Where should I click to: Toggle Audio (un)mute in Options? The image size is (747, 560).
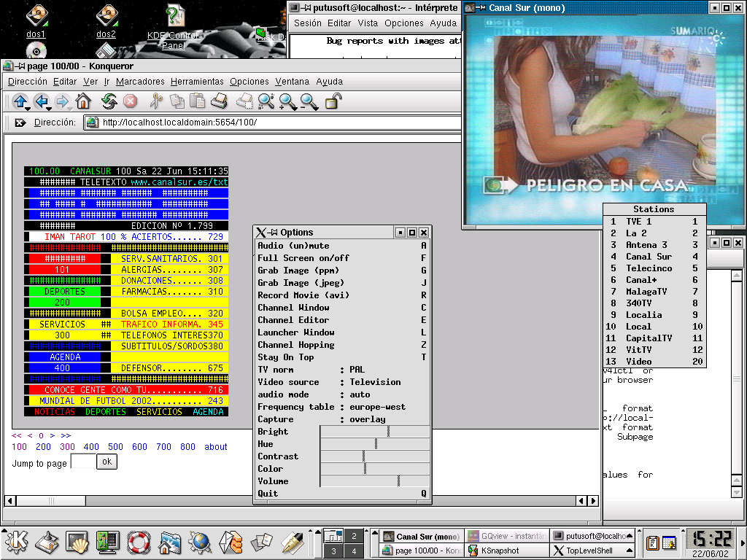tap(342, 246)
